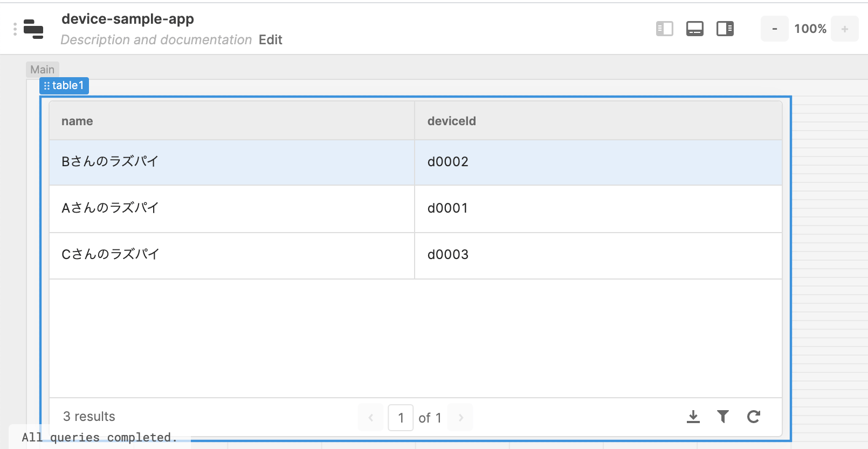Toggle the right panel layout icon
Viewport: 868px width, 449px height.
(x=725, y=29)
